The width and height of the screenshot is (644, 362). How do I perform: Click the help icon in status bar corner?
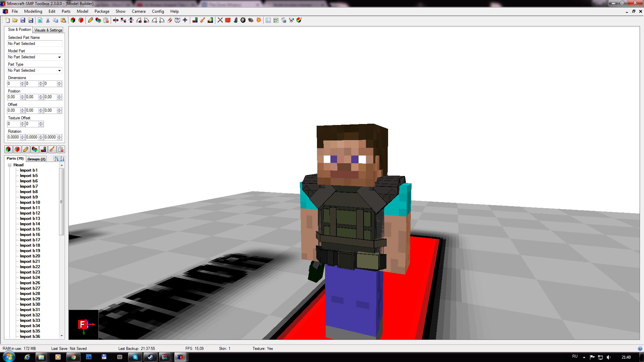click(x=640, y=349)
